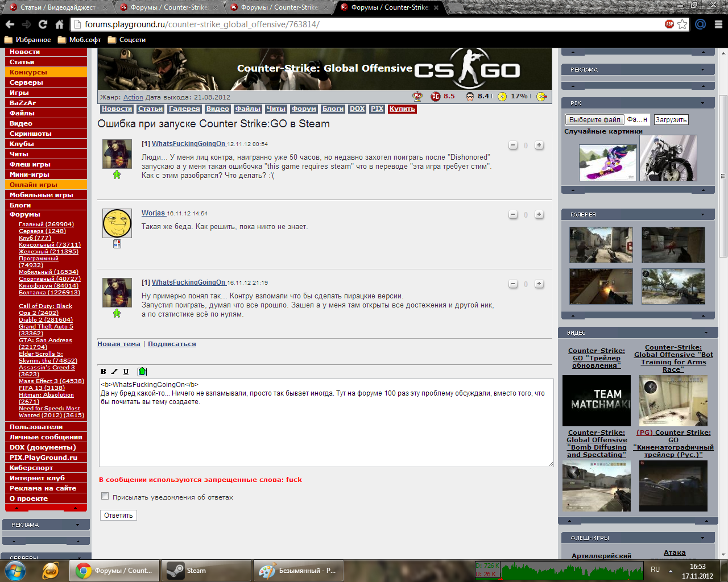728x582 pixels.
Task: Open Steam from the taskbar
Action: coord(206,571)
